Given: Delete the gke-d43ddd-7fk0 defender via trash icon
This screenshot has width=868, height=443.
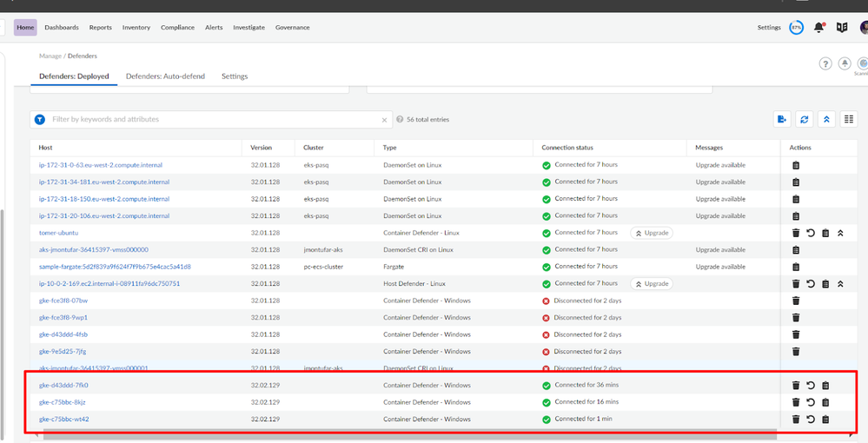Looking at the screenshot, I should [796, 386].
